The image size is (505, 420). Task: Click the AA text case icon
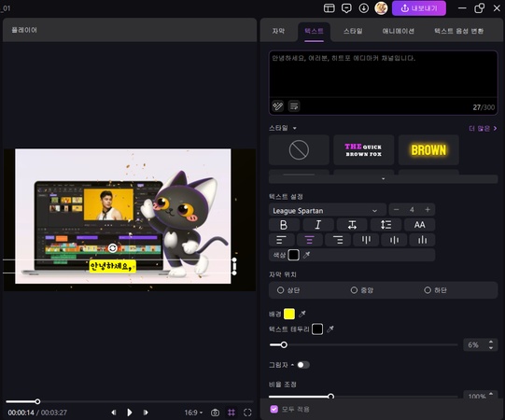(x=420, y=225)
